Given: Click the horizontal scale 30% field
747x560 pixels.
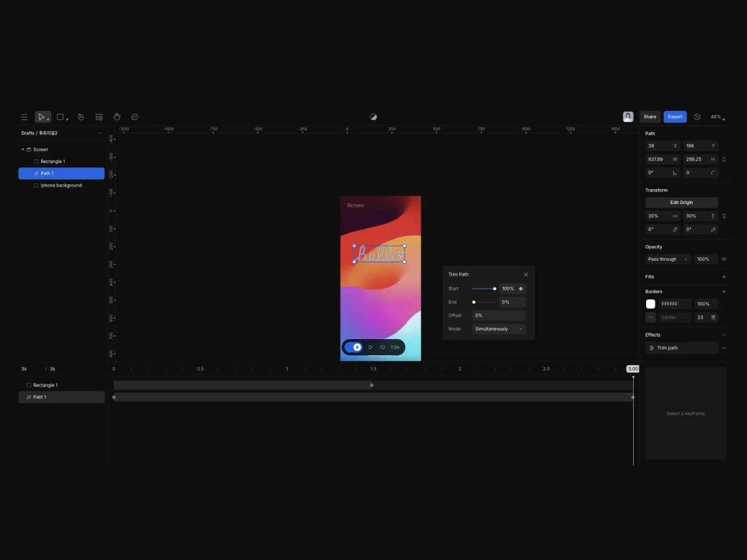Looking at the screenshot, I should tap(662, 216).
